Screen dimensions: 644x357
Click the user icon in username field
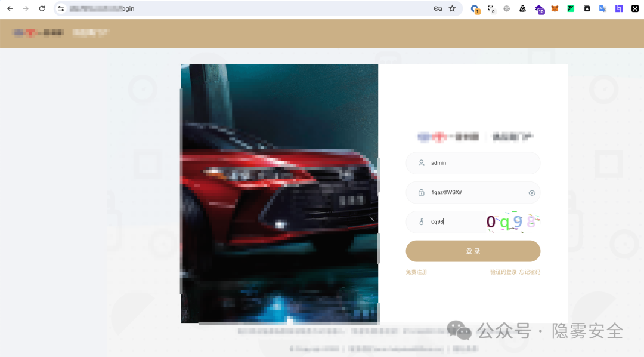(x=422, y=163)
